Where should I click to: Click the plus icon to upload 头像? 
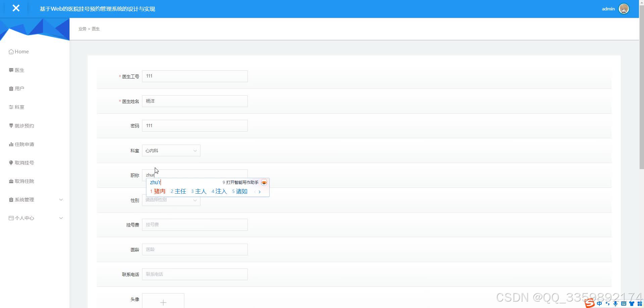[163, 302]
